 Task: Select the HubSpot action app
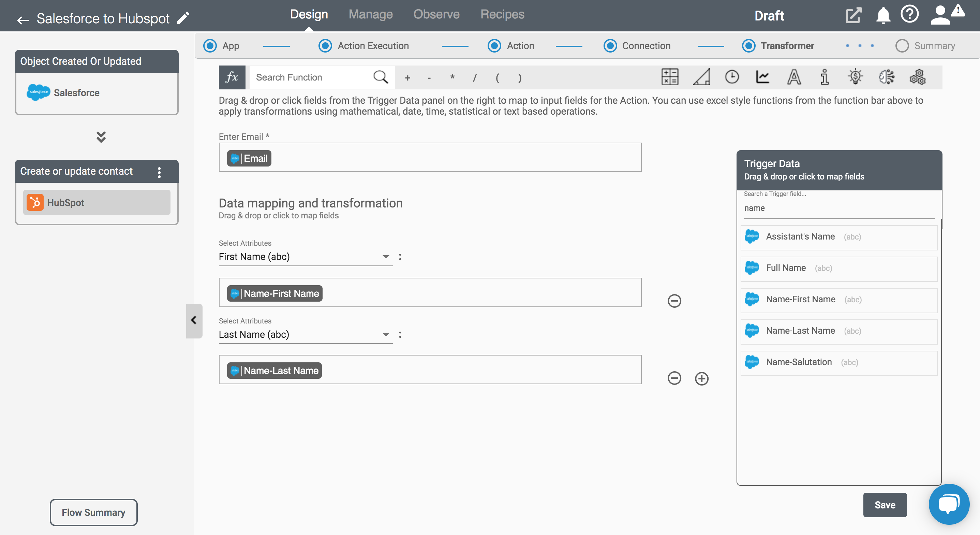coord(96,202)
